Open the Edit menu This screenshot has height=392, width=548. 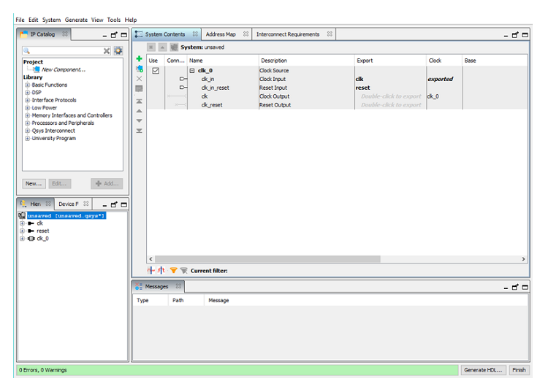coord(33,20)
